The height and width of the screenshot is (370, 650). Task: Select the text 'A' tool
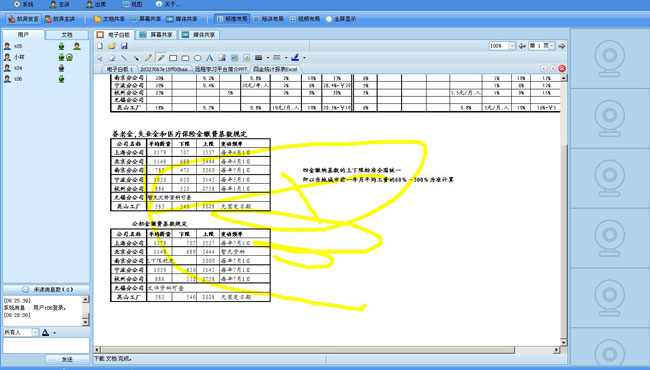(210, 58)
